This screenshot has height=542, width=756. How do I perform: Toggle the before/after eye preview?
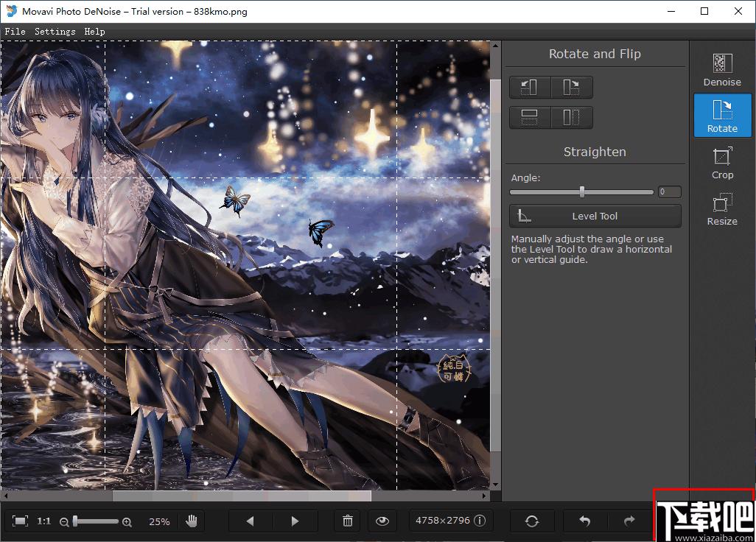point(382,521)
